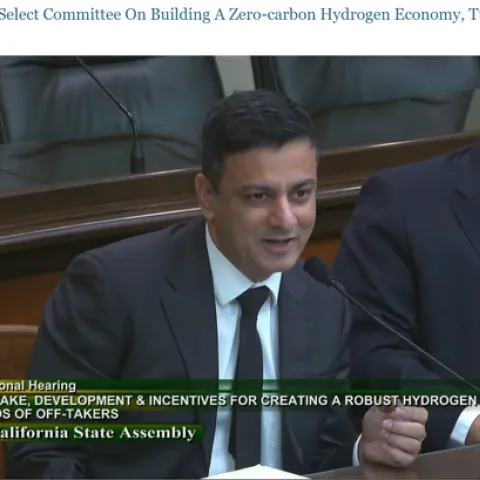Click the hearing video frame
Screen dimensions: 480x480
click(x=240, y=268)
